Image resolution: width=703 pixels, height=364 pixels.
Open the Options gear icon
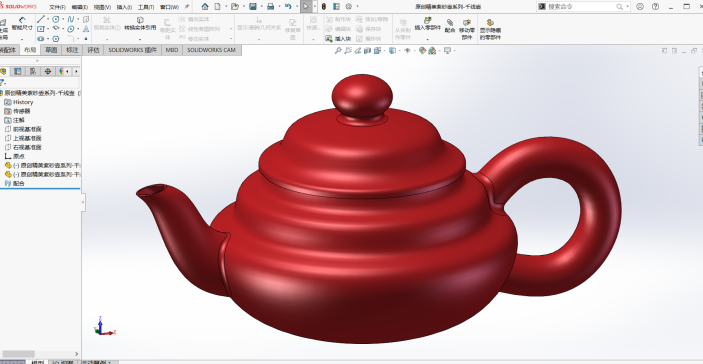348,6
